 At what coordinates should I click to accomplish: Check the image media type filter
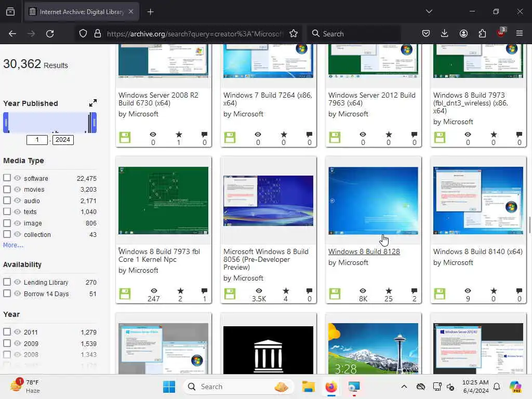click(7, 223)
